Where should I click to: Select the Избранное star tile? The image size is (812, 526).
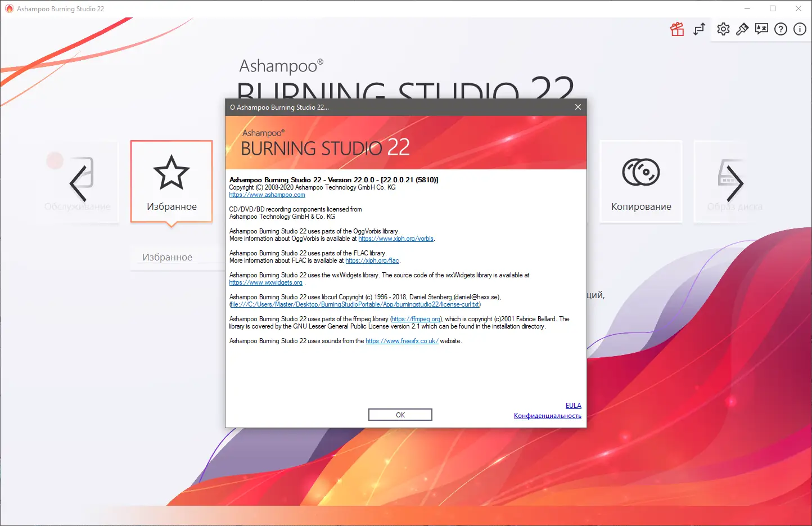tap(172, 182)
